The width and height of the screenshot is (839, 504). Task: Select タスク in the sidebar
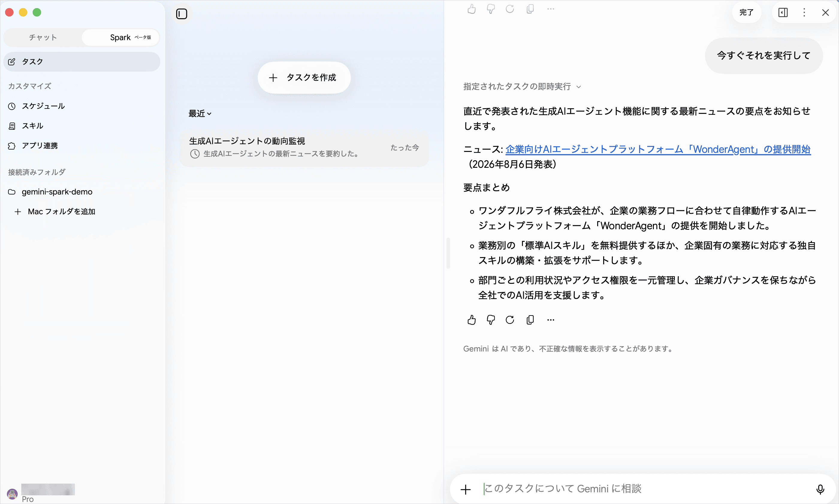(82, 61)
